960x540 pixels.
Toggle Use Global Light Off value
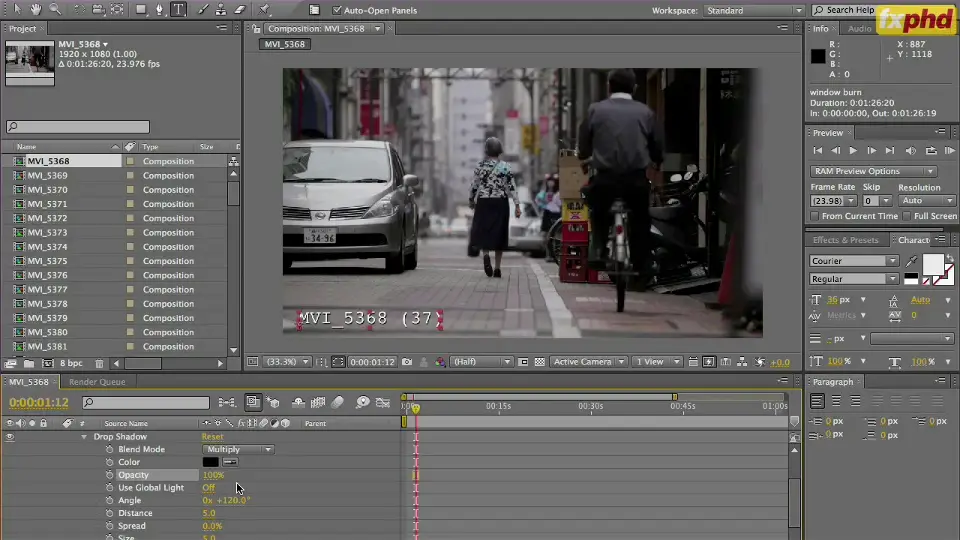pos(209,487)
